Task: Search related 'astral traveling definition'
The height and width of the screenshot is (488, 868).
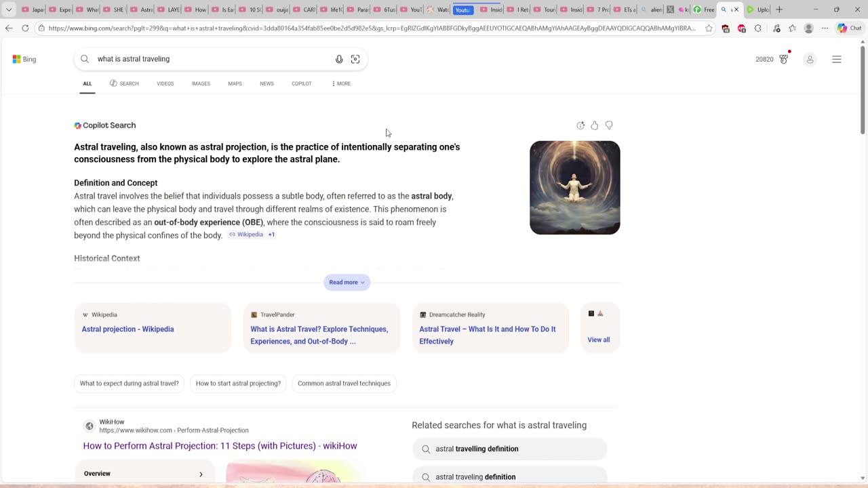Action: click(509, 476)
